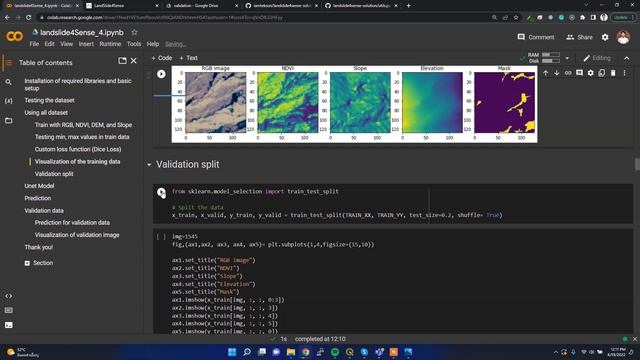This screenshot has width=640, height=360.
Task: Open the Files folder sidebar icon
Action: click(8, 120)
